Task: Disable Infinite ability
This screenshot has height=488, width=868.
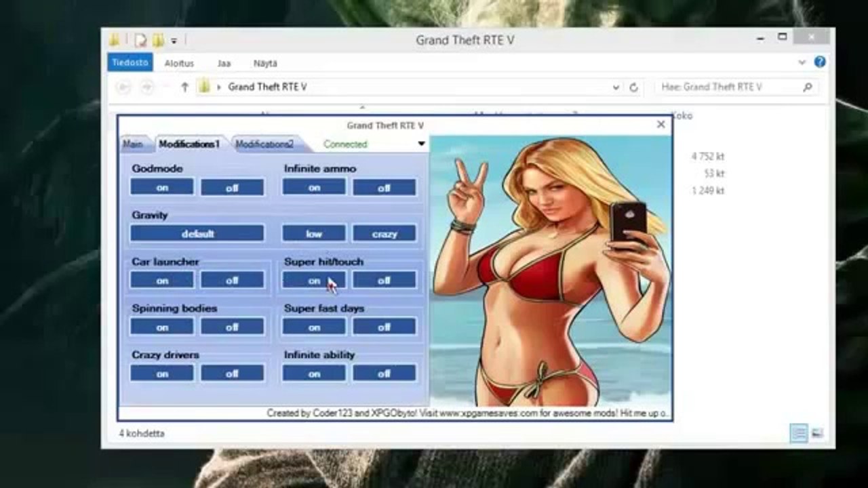Action: [x=384, y=373]
